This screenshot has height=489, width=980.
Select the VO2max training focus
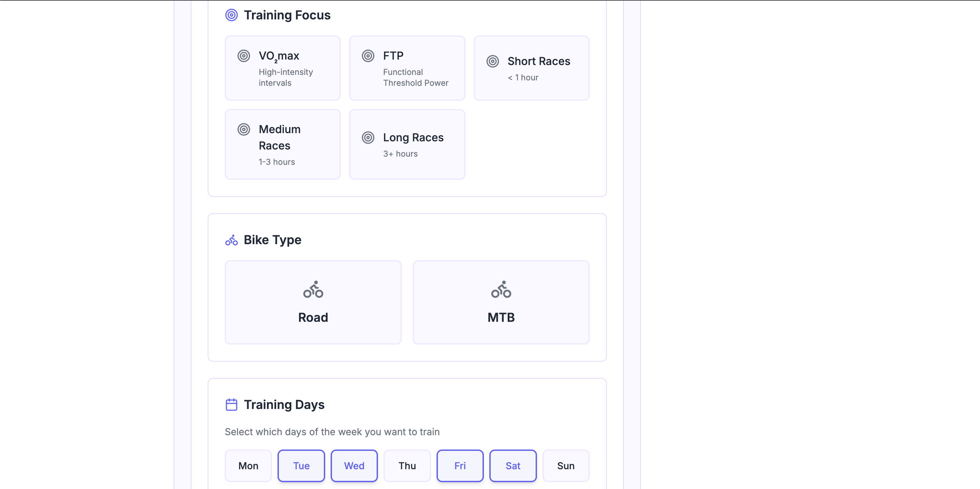(282, 68)
